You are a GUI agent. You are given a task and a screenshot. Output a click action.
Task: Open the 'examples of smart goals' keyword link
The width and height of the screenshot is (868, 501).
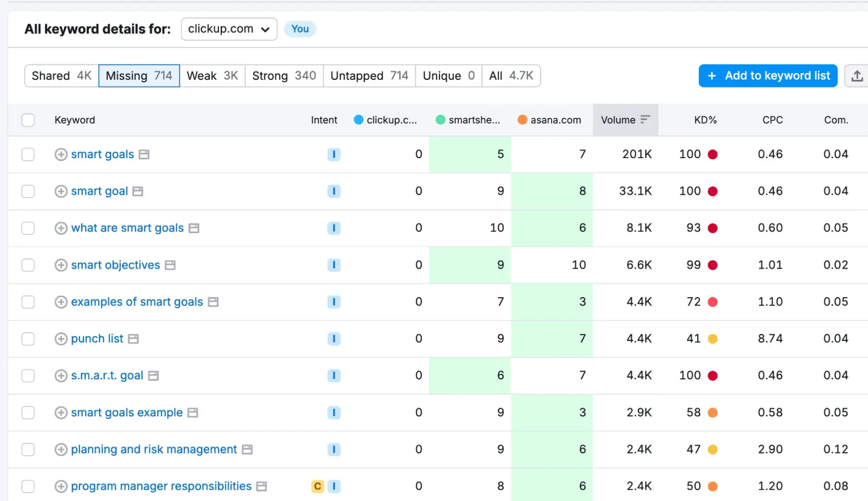click(x=137, y=302)
